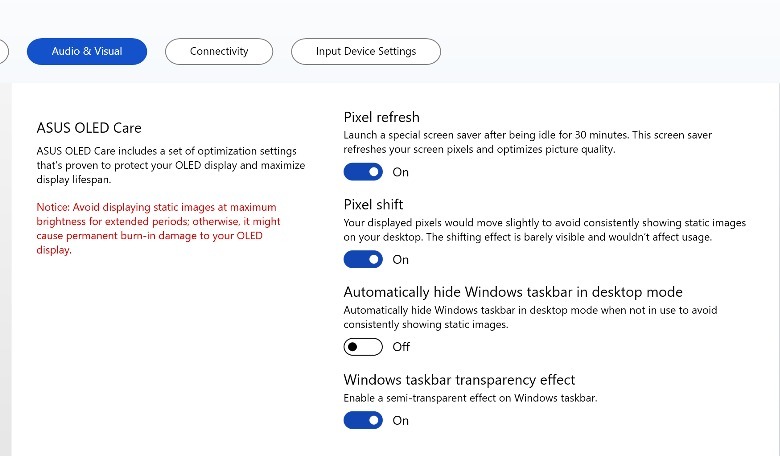Enable automatically hide Windows taskbar toggle
The width and height of the screenshot is (780, 456).
click(x=363, y=347)
